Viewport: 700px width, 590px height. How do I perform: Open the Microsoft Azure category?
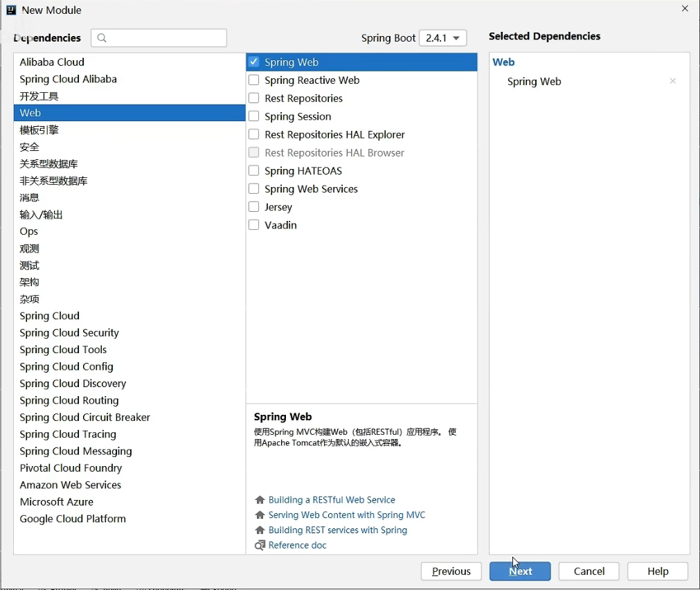[x=129, y=502]
